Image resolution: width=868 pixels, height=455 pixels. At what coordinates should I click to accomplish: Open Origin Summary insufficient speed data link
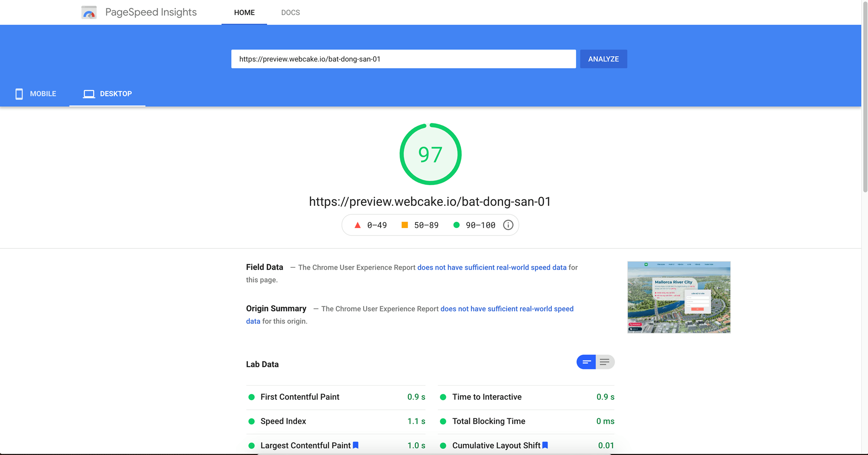(x=507, y=309)
